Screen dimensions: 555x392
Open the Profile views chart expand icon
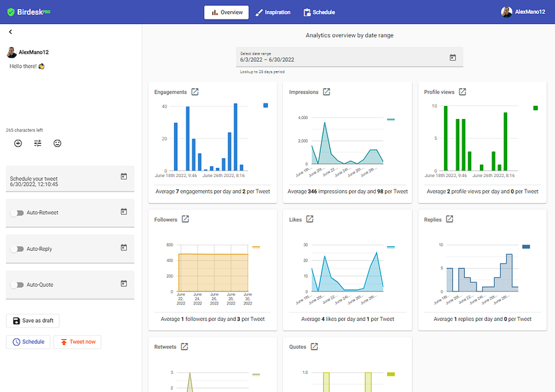462,92
